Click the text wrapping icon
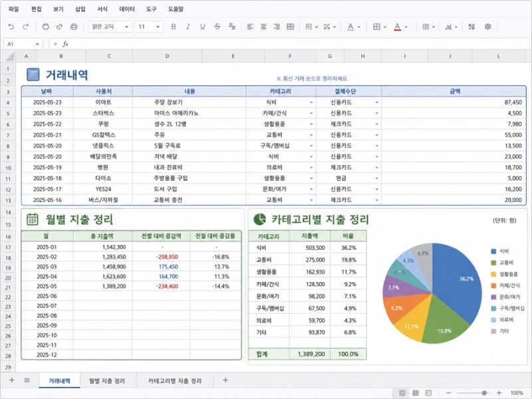532x399 pixels. (x=327, y=27)
